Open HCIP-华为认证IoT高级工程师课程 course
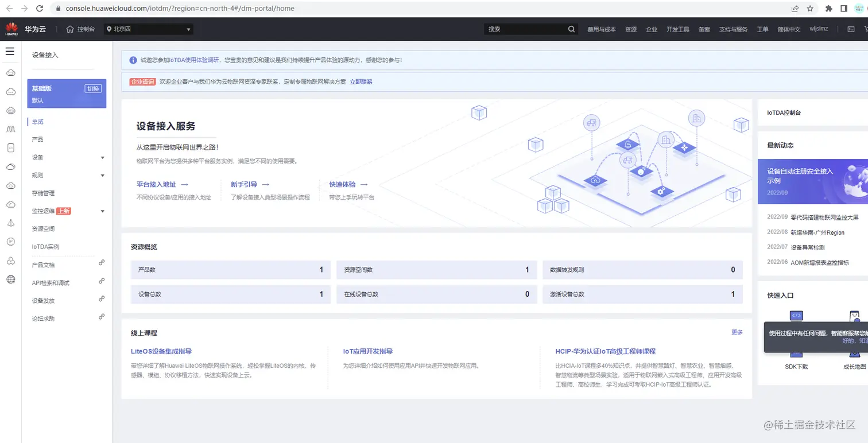Screen dimensions: 868x443 coord(606,351)
